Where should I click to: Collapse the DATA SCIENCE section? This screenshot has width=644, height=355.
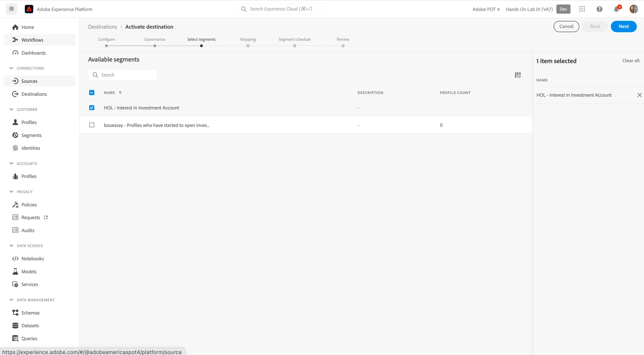11,246
